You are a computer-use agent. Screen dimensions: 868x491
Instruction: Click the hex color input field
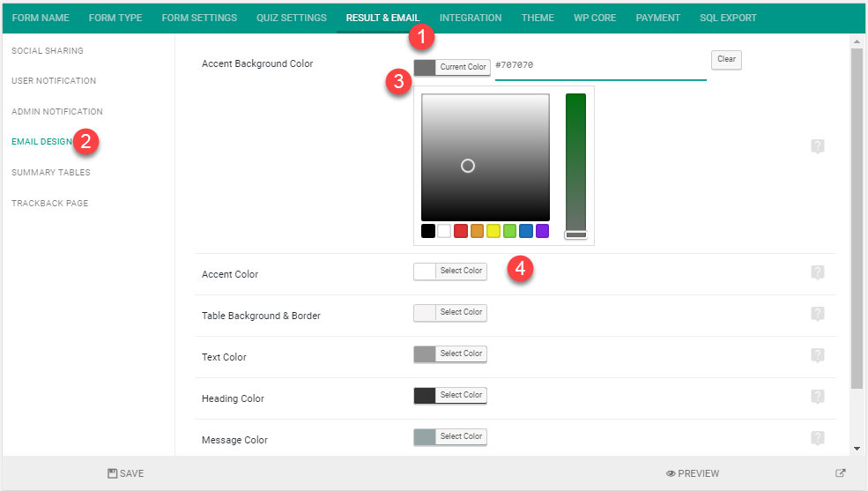click(601, 66)
